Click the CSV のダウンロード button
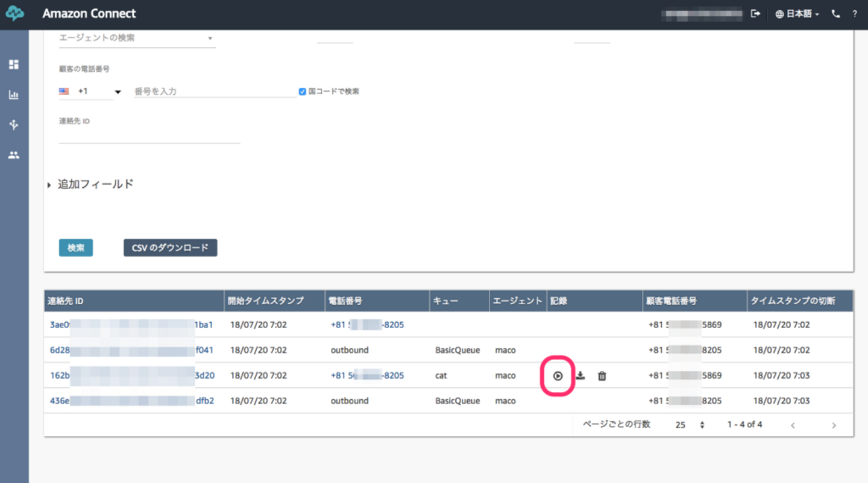Screen dimensions: 868x483 click(170, 248)
